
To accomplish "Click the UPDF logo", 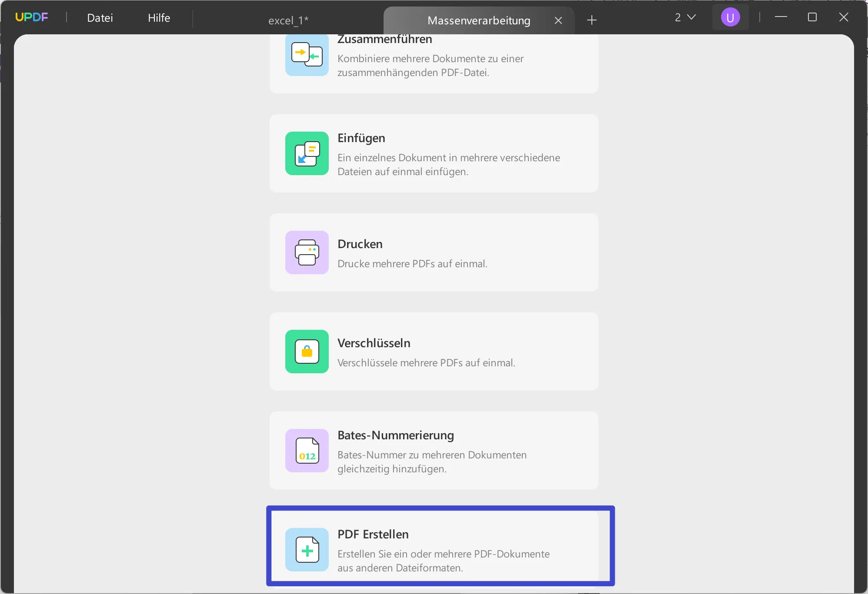I will [x=32, y=17].
